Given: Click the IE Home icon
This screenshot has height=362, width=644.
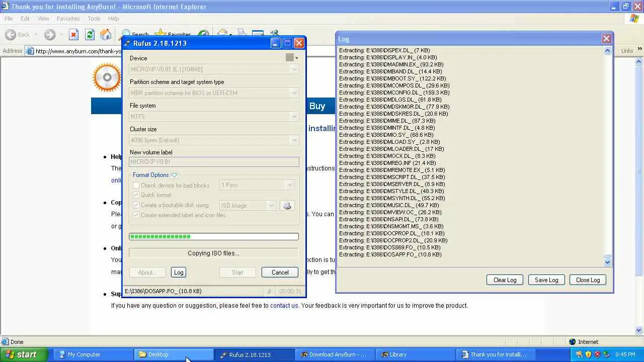Looking at the screenshot, I should pos(106,35).
